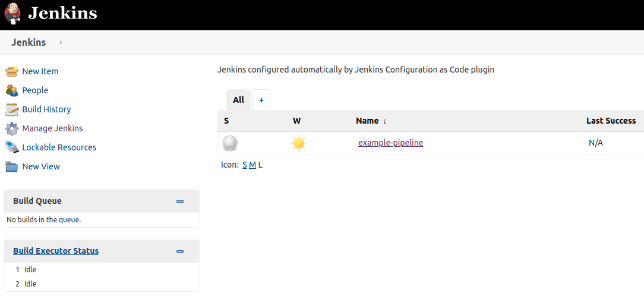Open the Manage Jenkins link
The image size is (644, 299).
point(52,128)
